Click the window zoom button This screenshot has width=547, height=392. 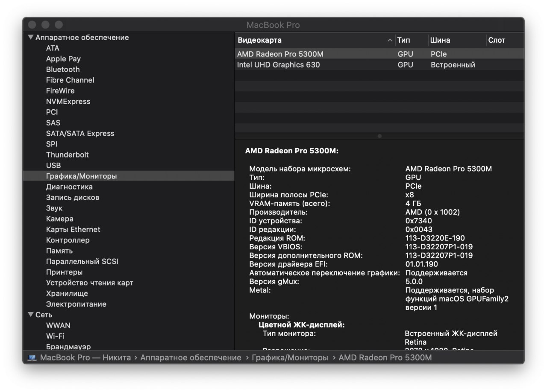(59, 25)
